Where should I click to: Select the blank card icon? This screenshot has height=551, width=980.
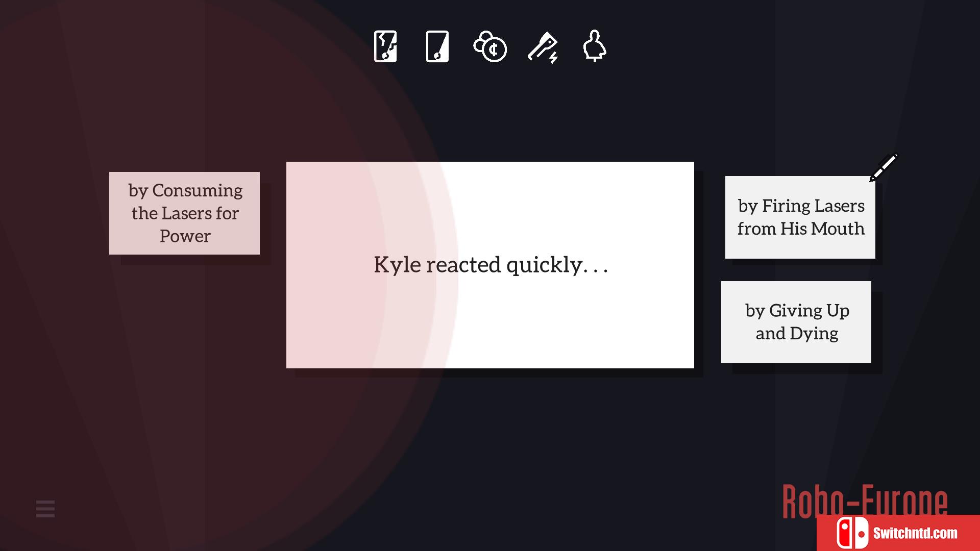tap(437, 46)
